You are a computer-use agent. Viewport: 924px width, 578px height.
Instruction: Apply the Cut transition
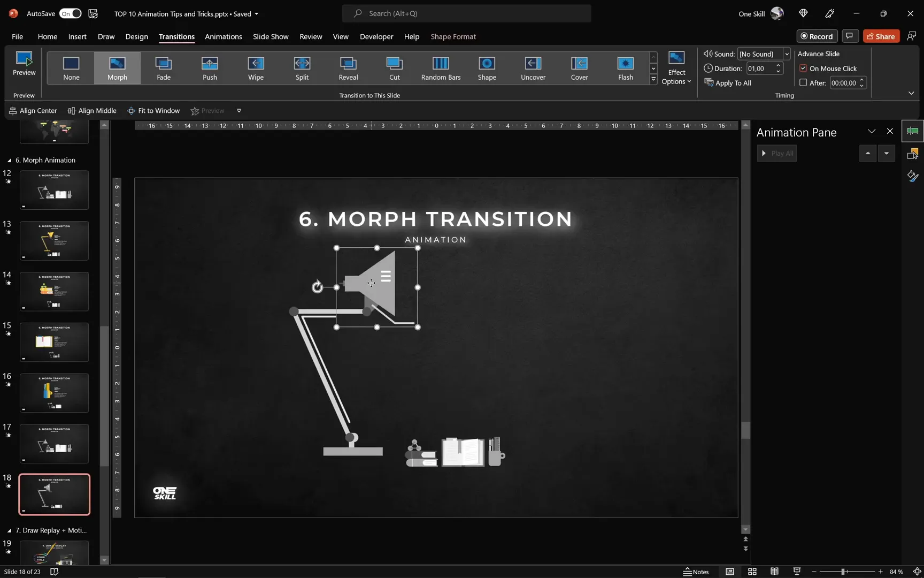tap(394, 68)
